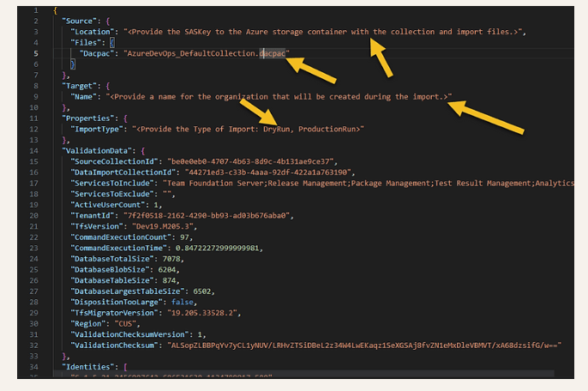The image size is (588, 391).
Task: Click the 6204 value
Action: (167, 270)
